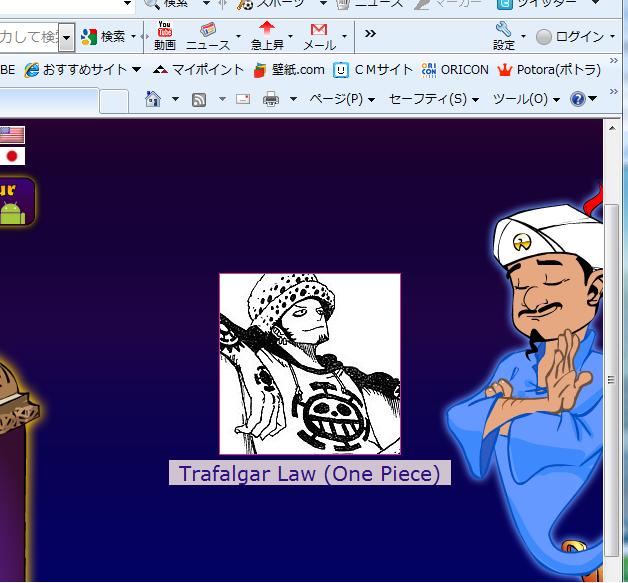Screen dimensions: 628x583
Task: Click the search input field in toolbar
Action: click(29, 37)
